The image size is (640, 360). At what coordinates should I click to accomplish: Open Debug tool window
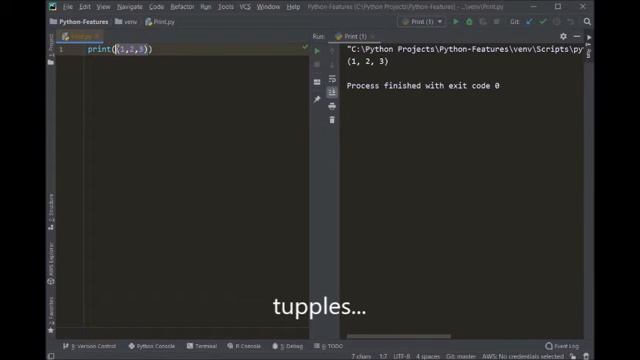point(287,346)
